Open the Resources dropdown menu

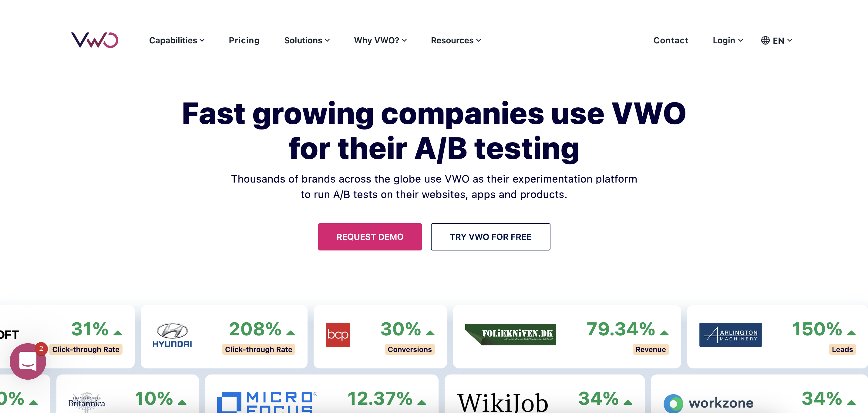click(x=456, y=40)
